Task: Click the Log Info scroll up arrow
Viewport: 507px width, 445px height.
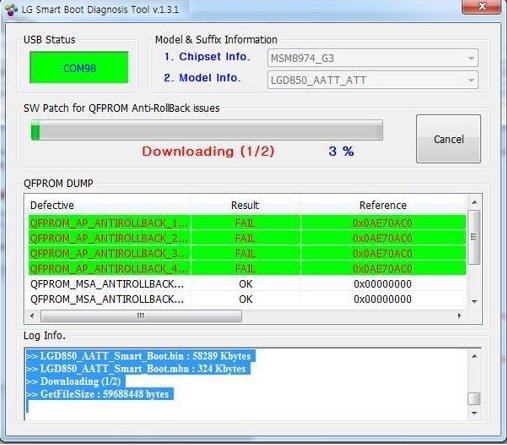Action: pos(474,356)
